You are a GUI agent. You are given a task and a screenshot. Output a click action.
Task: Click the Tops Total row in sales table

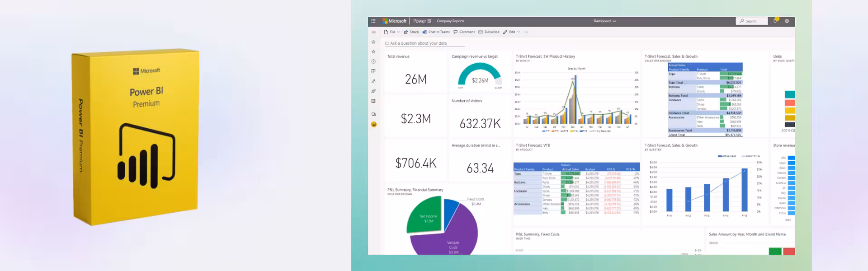(705, 83)
